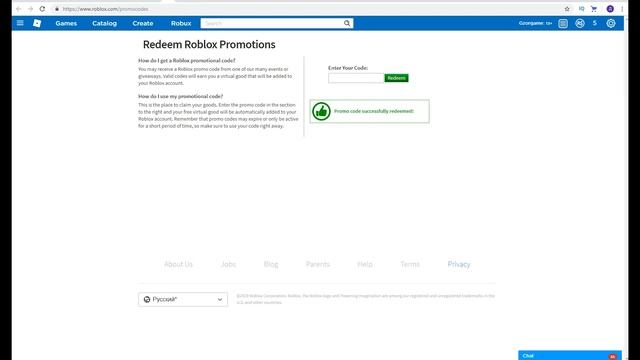Click the Chat unread count badge

(x=612, y=356)
